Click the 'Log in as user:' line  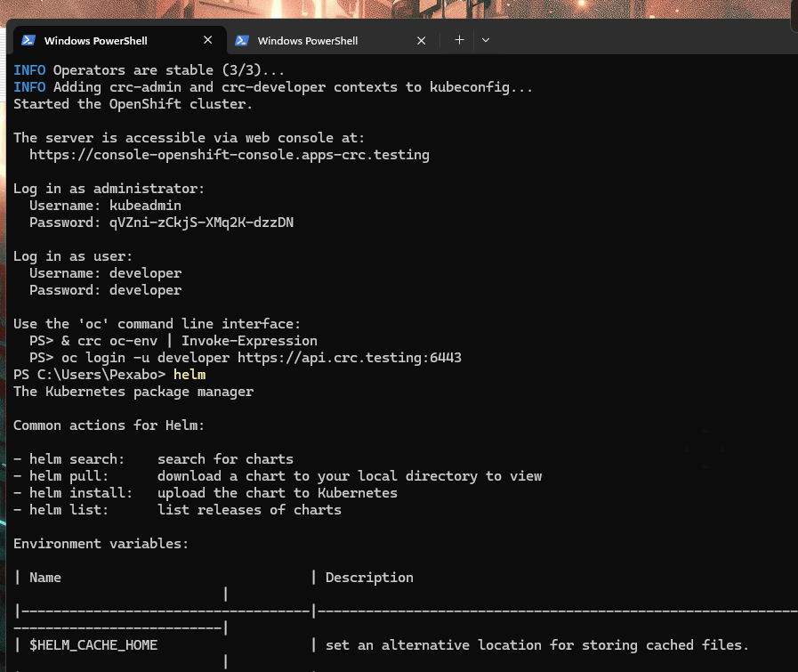[x=73, y=256]
